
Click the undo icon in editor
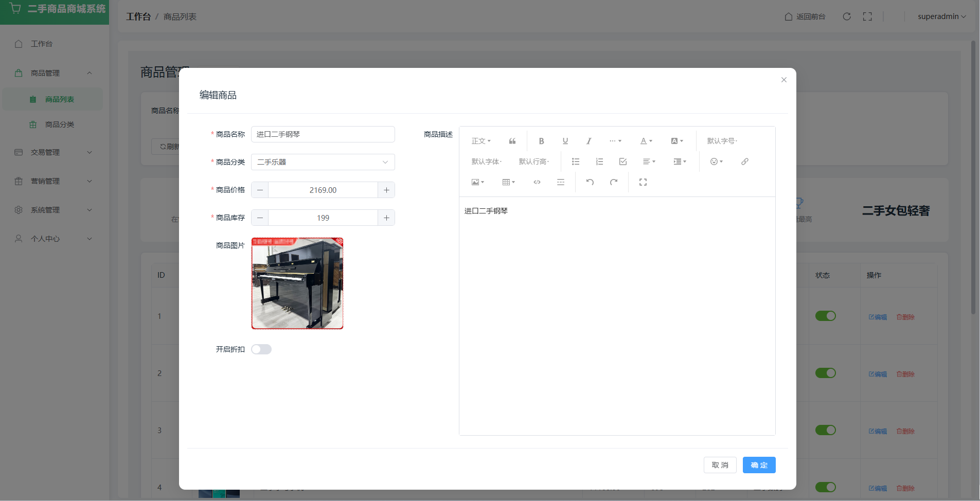click(590, 182)
